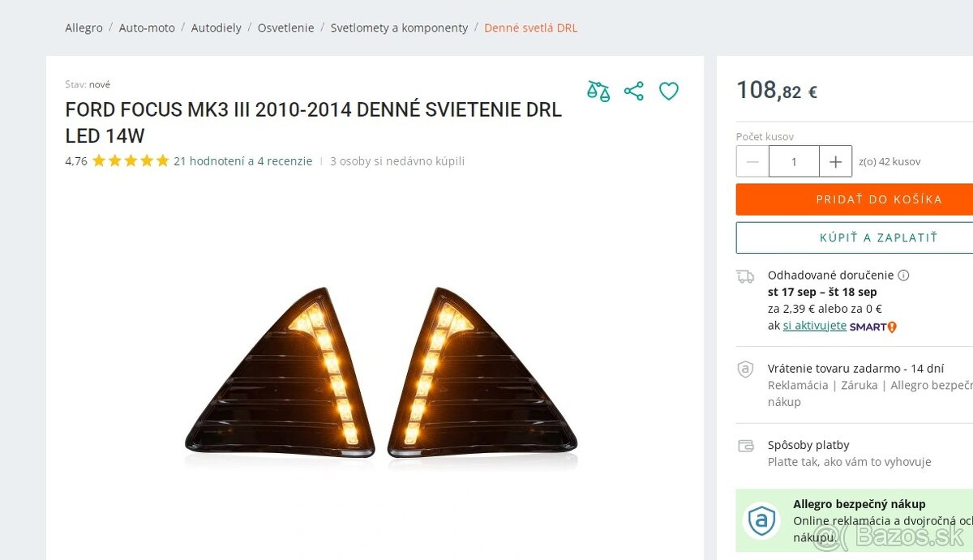Screen dimensions: 973x560
Task: Open 21 hodnotení a 4 recenzie link
Action: [x=242, y=161]
